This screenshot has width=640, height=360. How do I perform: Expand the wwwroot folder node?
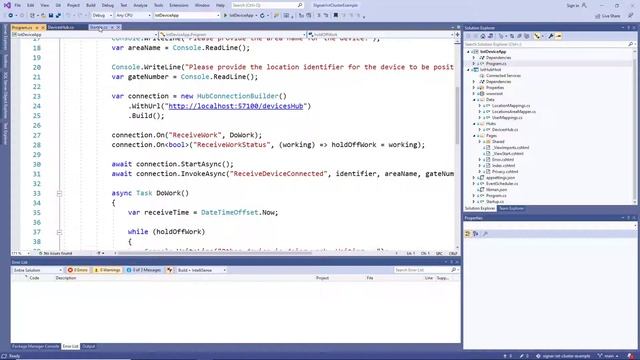coord(474,93)
